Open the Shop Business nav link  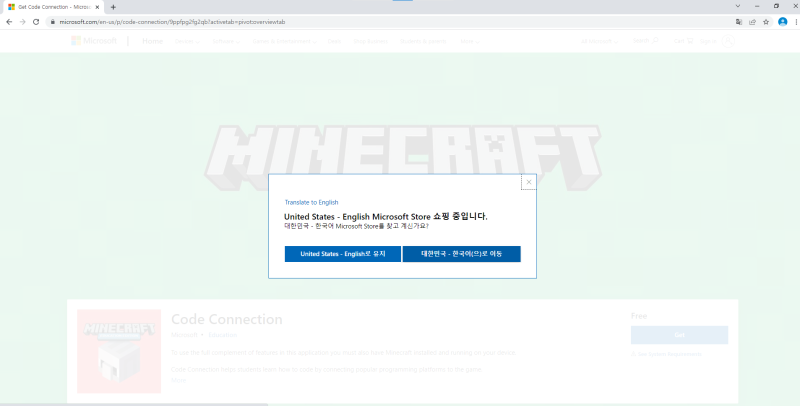pyautogui.click(x=370, y=41)
